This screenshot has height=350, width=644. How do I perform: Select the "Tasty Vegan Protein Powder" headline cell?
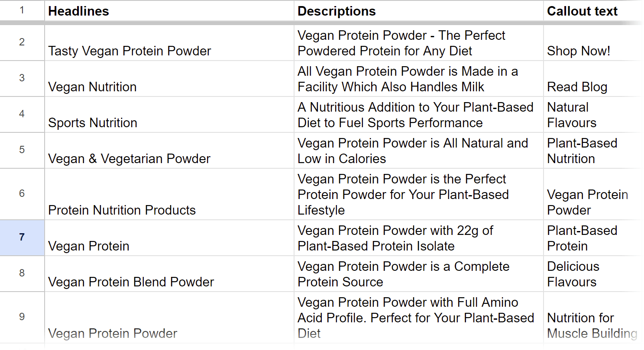click(169, 43)
